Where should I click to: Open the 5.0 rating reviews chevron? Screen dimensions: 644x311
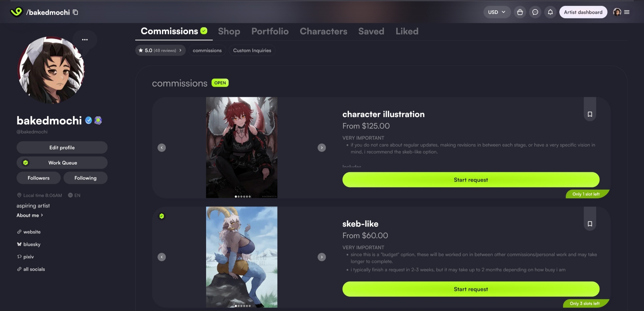click(x=180, y=50)
